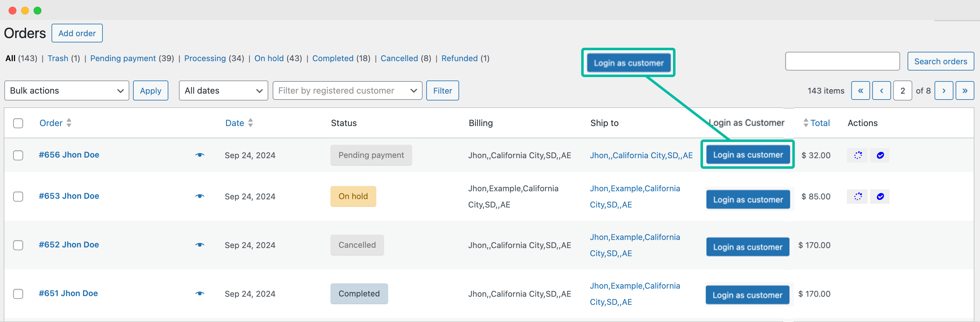Go to the last page of orders
The image size is (980, 322).
[964, 90]
